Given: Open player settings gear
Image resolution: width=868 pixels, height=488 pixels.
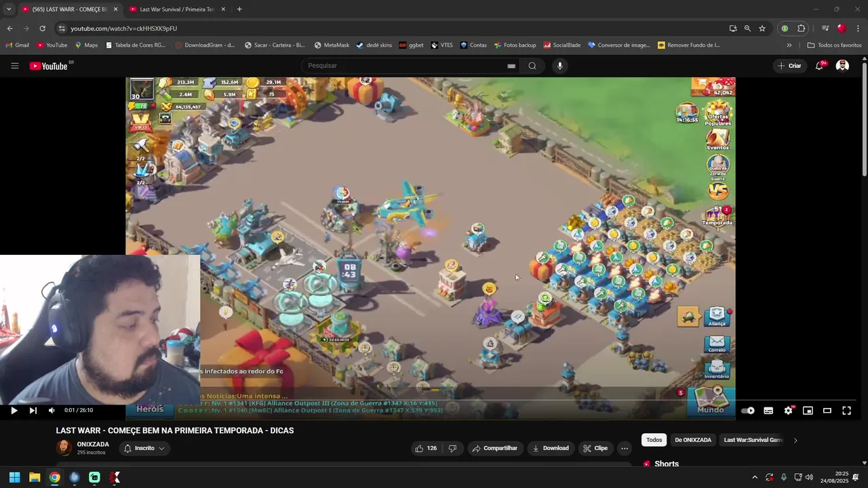Looking at the screenshot, I should click(788, 410).
